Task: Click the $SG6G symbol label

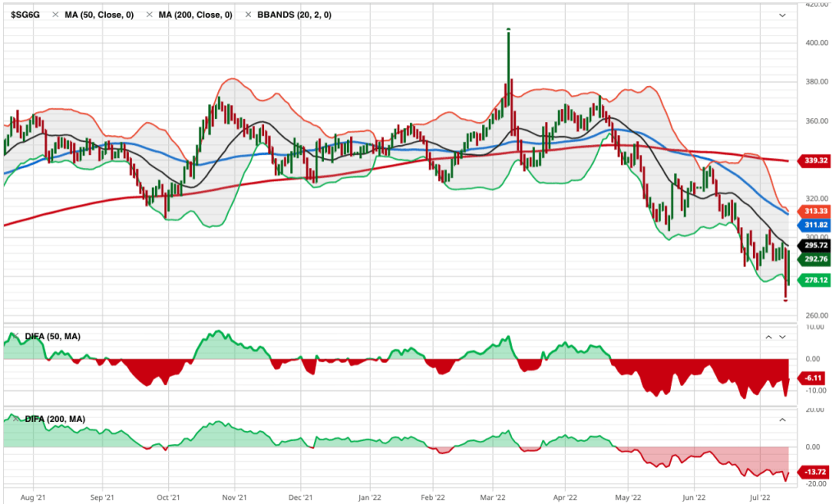Action: click(x=26, y=15)
